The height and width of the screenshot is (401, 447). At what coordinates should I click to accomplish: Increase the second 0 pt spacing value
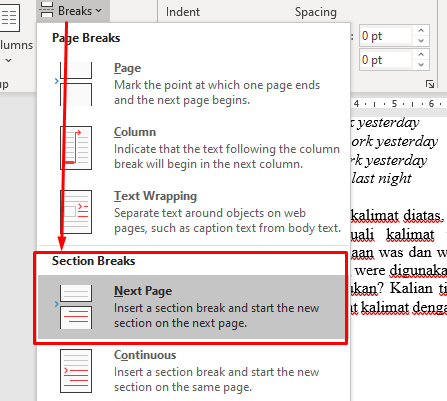tap(421, 54)
